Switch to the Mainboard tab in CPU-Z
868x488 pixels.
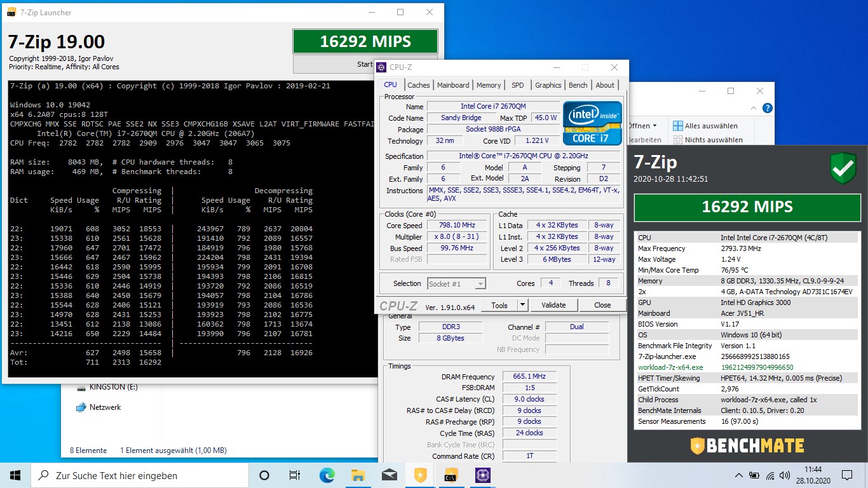[x=453, y=85]
